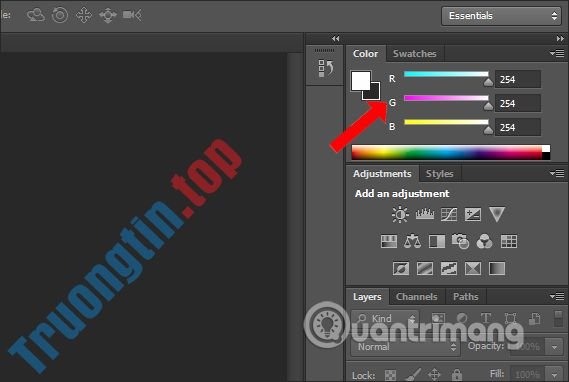569x382 pixels.
Task: Click the R channel slider bar
Action: 446,74
